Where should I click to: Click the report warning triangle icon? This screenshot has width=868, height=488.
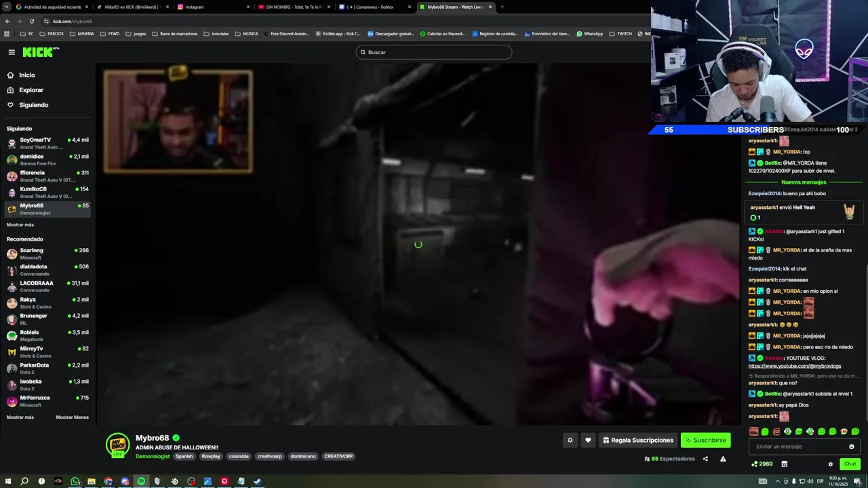pyautogui.click(x=723, y=459)
